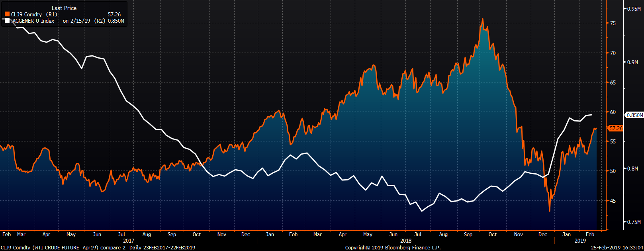Viewport: 644px width, 251px height.
Task: Click the 0.9M right axis marker
Action: click(x=632, y=62)
